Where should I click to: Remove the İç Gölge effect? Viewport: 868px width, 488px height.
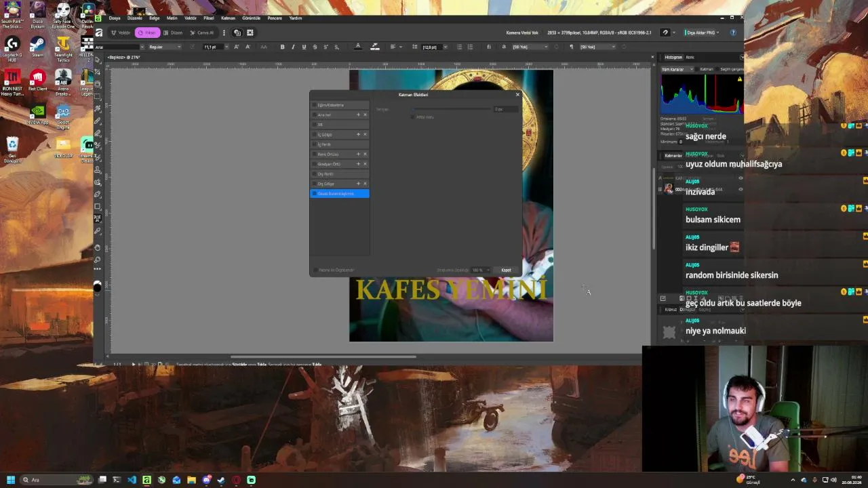[x=365, y=134]
